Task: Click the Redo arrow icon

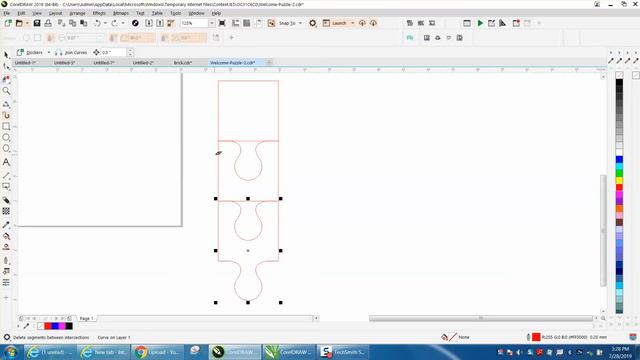Action: point(115,23)
